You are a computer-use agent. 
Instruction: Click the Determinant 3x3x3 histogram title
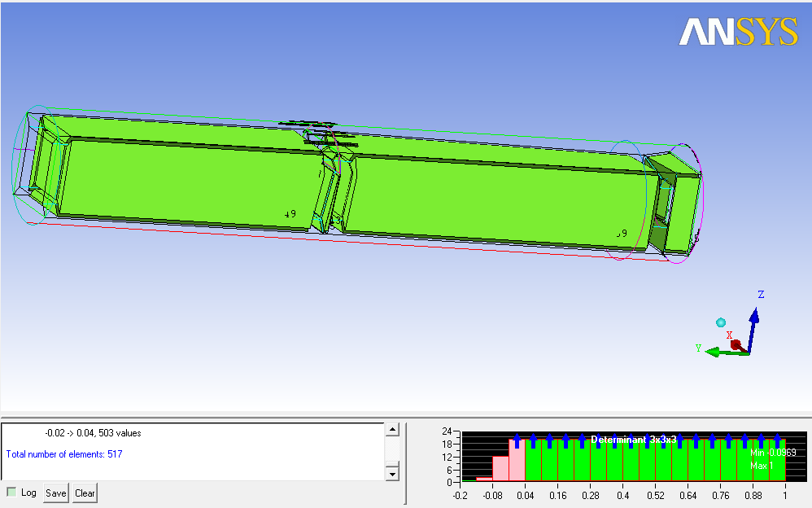coord(633,439)
